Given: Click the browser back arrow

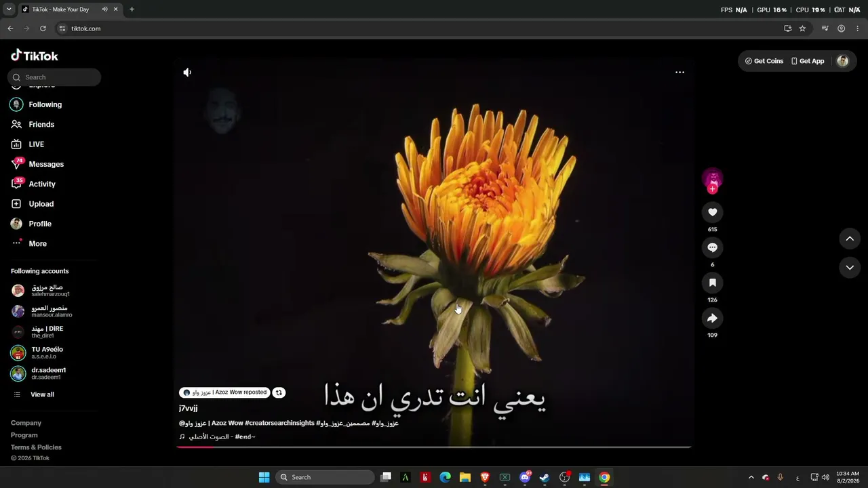Looking at the screenshot, I should click(10, 28).
